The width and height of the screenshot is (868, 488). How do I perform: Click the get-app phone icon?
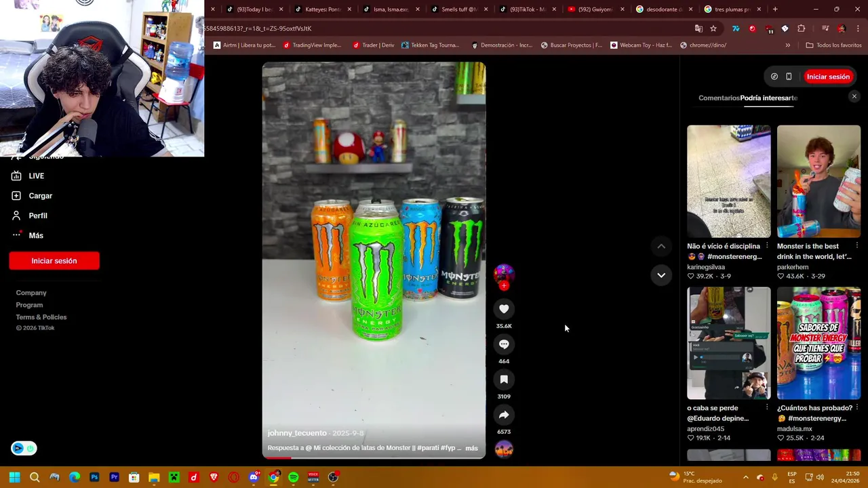[x=789, y=77]
